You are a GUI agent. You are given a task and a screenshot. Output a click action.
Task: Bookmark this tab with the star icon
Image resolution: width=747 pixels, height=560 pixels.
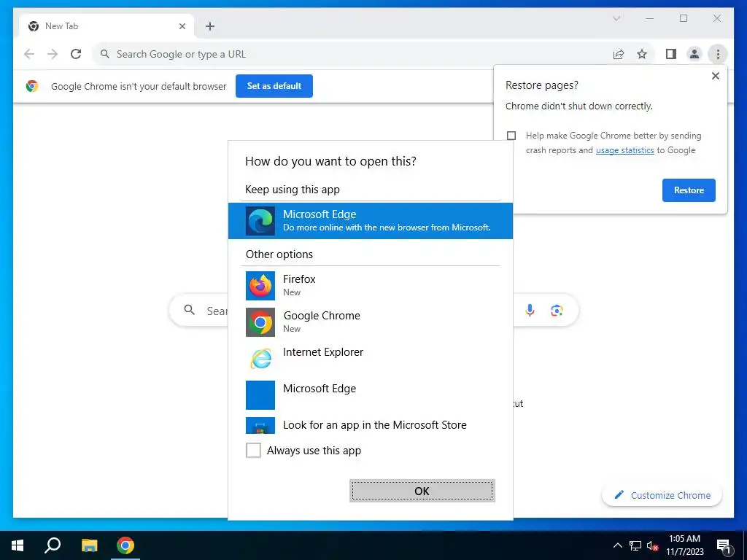click(x=642, y=54)
